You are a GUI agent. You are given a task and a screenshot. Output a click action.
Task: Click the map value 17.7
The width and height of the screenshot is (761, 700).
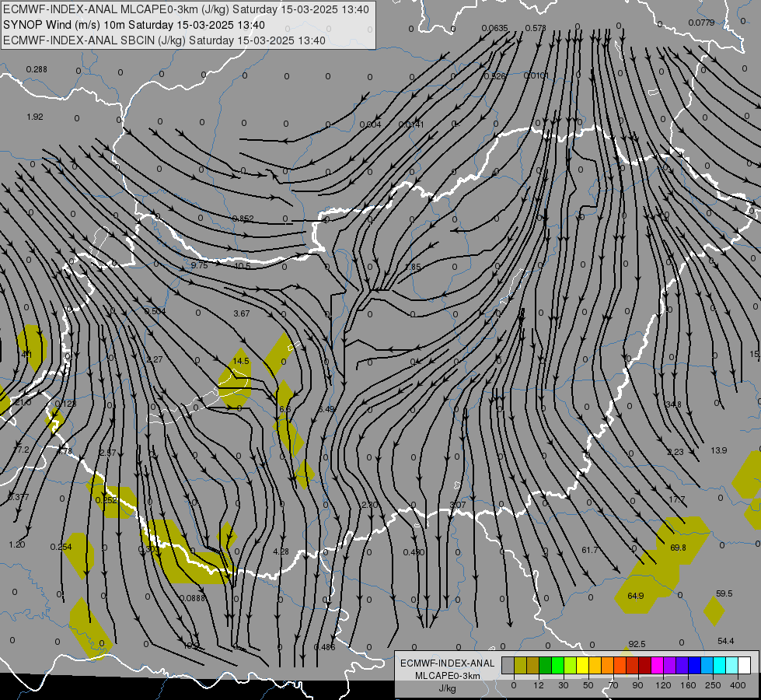[676, 499]
